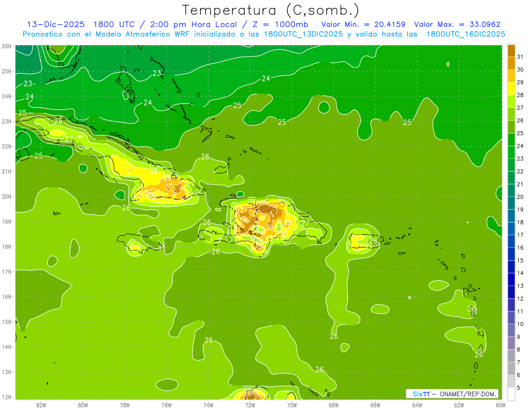This screenshot has width=532, height=411.
Task: Click "Valor Min. = 20.4159" in the header
Action: [x=363, y=24]
